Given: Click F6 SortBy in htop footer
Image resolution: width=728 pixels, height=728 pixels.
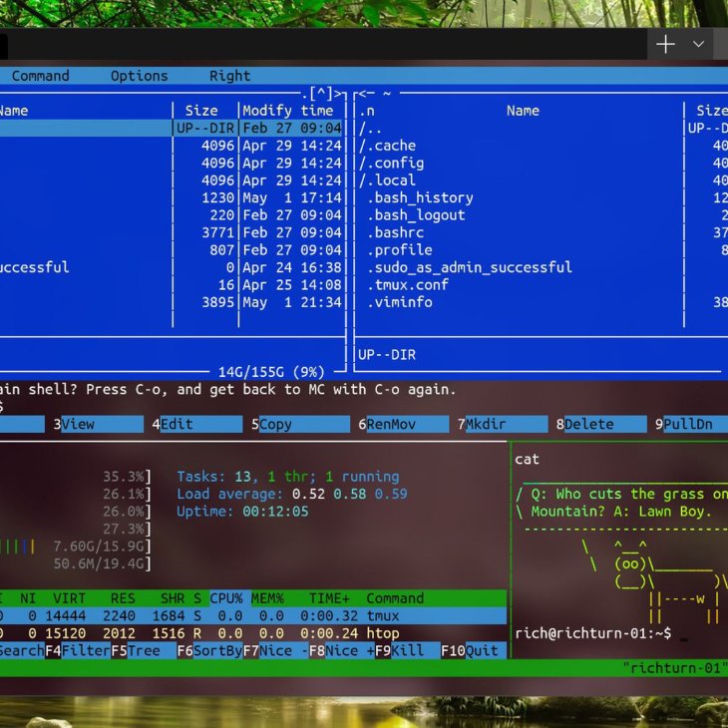Looking at the screenshot, I should click(x=209, y=651).
